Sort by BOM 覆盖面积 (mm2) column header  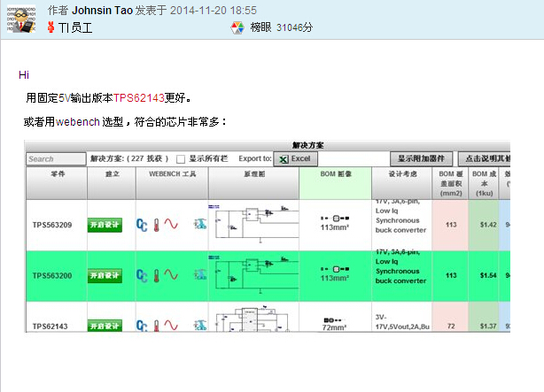451,183
